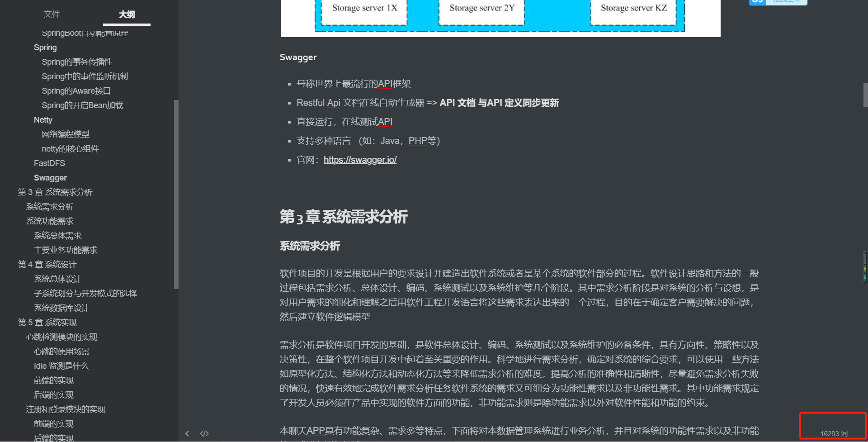Go to 系统功能需求 outline entry
This screenshot has width=868, height=442.
50,221
